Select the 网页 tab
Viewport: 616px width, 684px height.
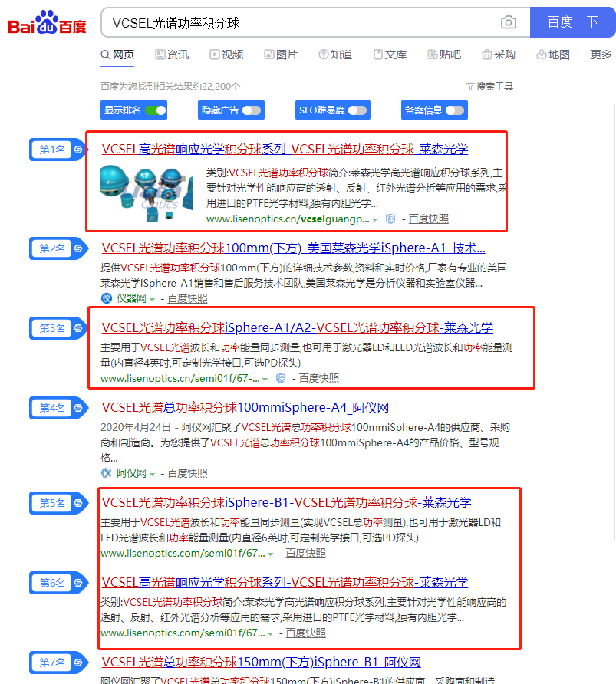(x=117, y=54)
